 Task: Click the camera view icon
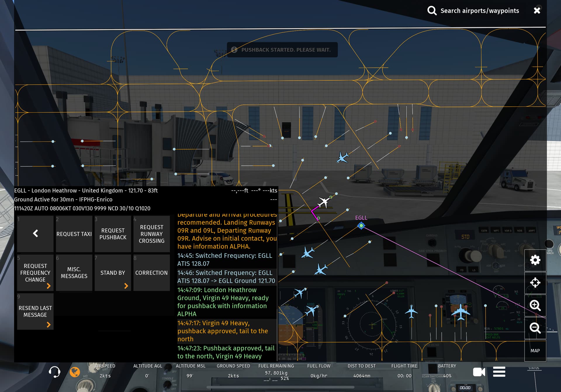click(x=479, y=372)
